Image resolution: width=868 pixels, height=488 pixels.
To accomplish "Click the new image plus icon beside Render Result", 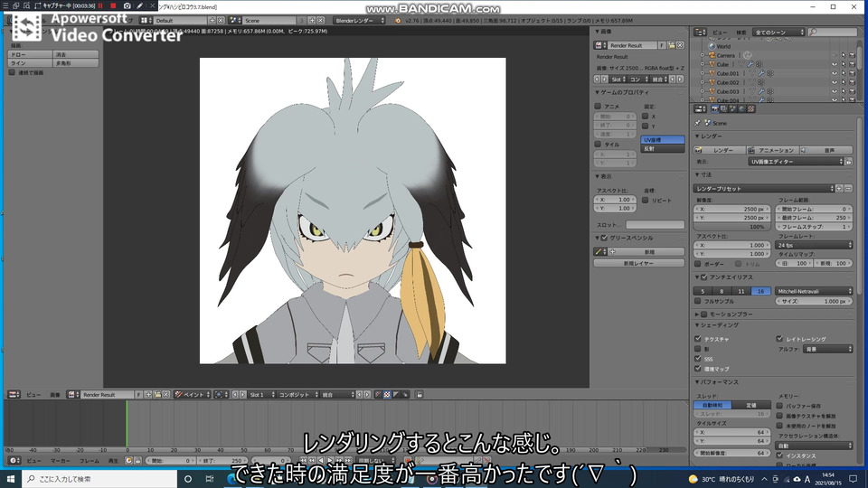I will tap(148, 395).
